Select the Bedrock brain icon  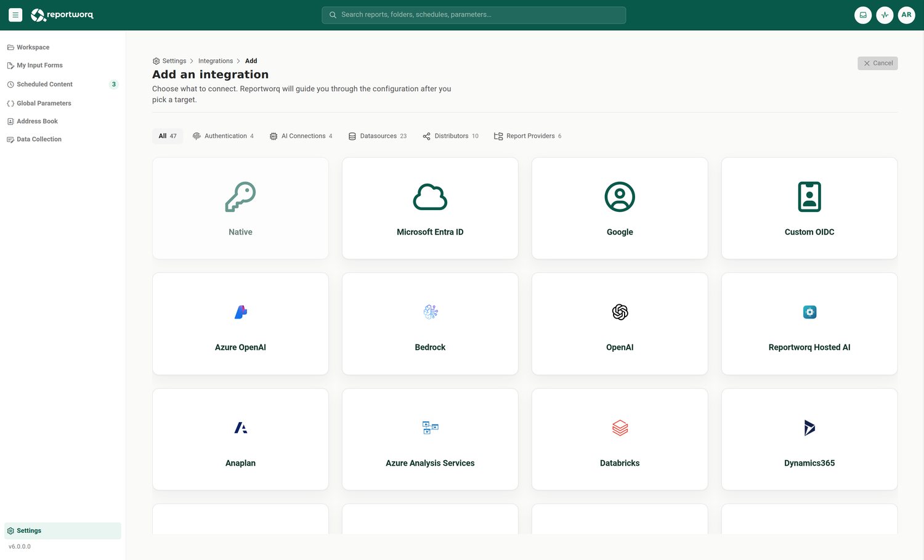tap(430, 312)
